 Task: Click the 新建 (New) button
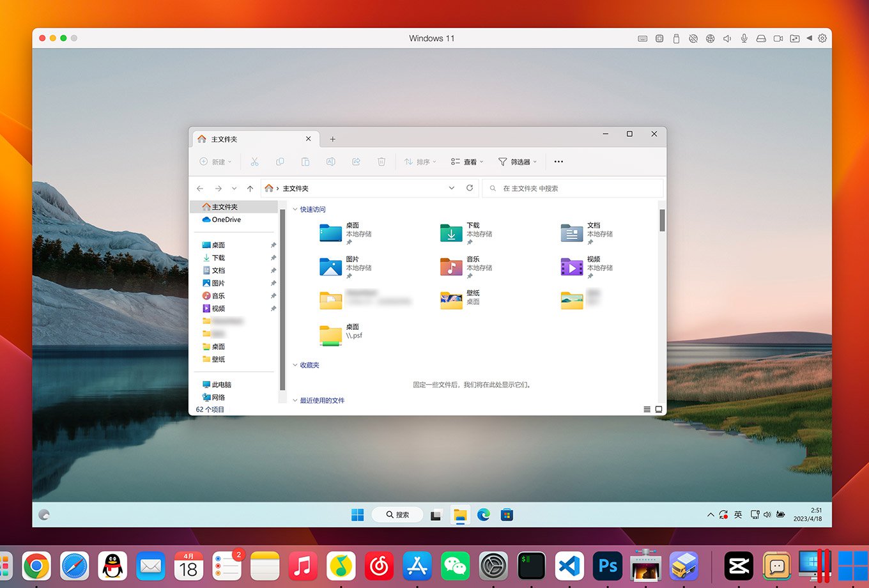pyautogui.click(x=215, y=162)
